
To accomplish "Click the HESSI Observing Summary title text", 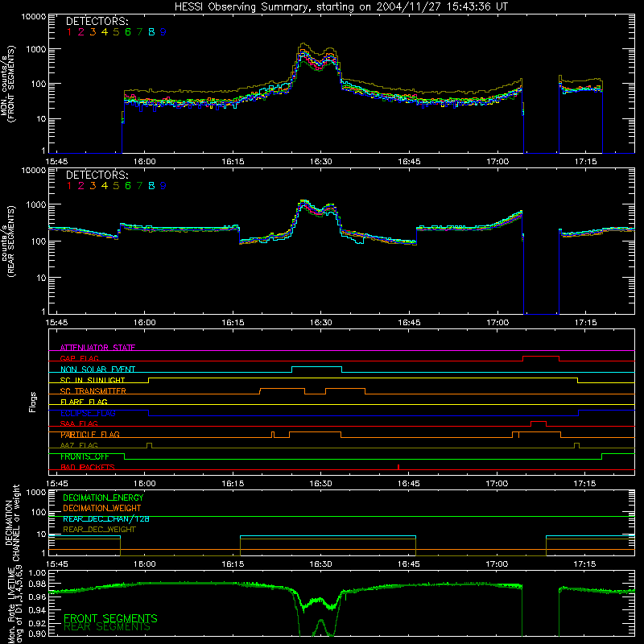I will [341, 6].
